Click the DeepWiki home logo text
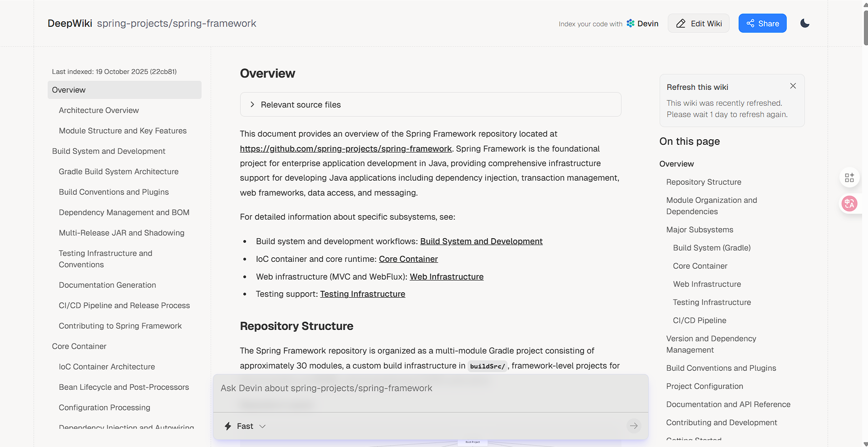Viewport: 868px width, 447px height. pyautogui.click(x=69, y=23)
